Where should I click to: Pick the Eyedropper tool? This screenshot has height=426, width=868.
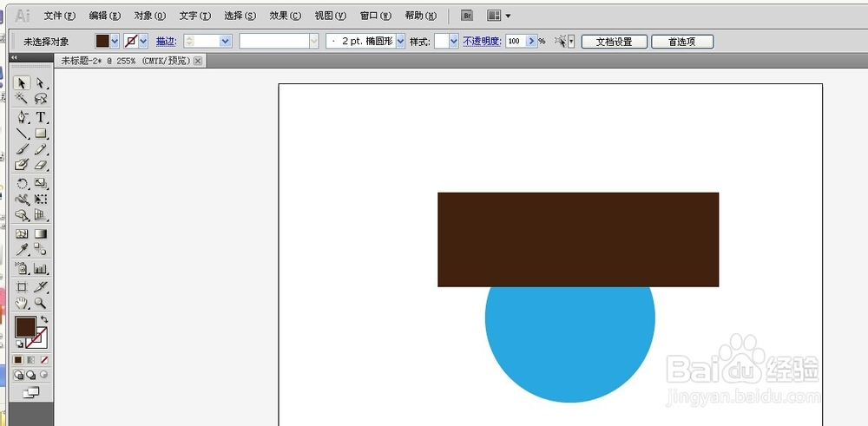[23, 250]
